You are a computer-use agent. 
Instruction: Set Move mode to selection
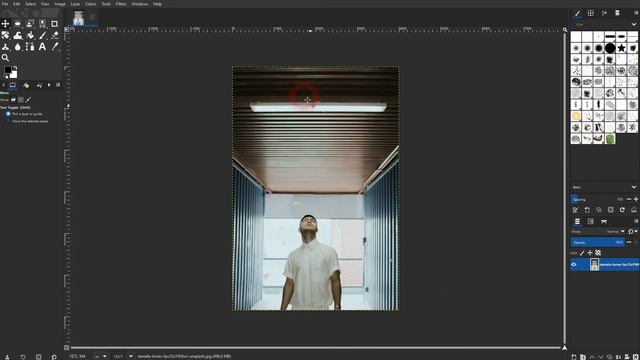pyautogui.click(x=21, y=100)
